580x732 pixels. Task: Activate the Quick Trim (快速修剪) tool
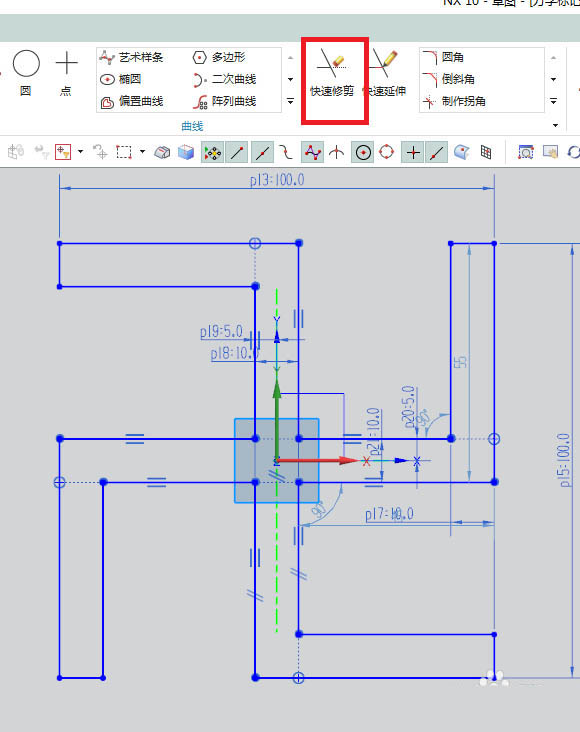tap(332, 74)
